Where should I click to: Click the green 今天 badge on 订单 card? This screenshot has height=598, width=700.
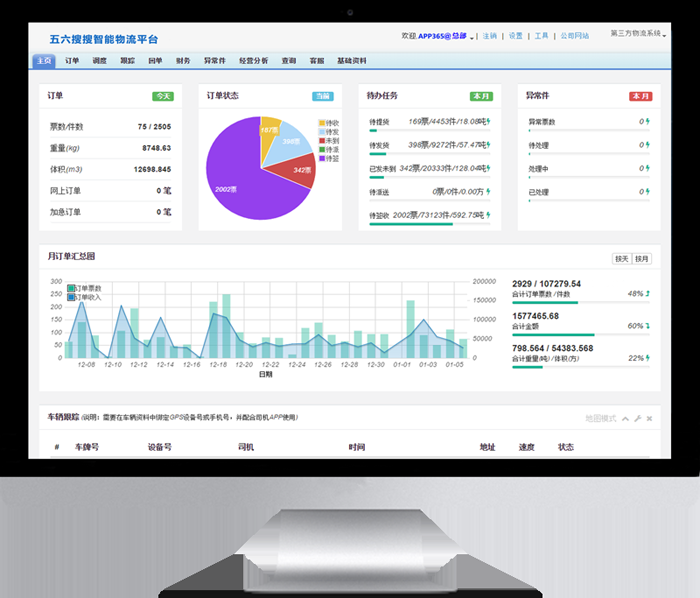pyautogui.click(x=162, y=96)
